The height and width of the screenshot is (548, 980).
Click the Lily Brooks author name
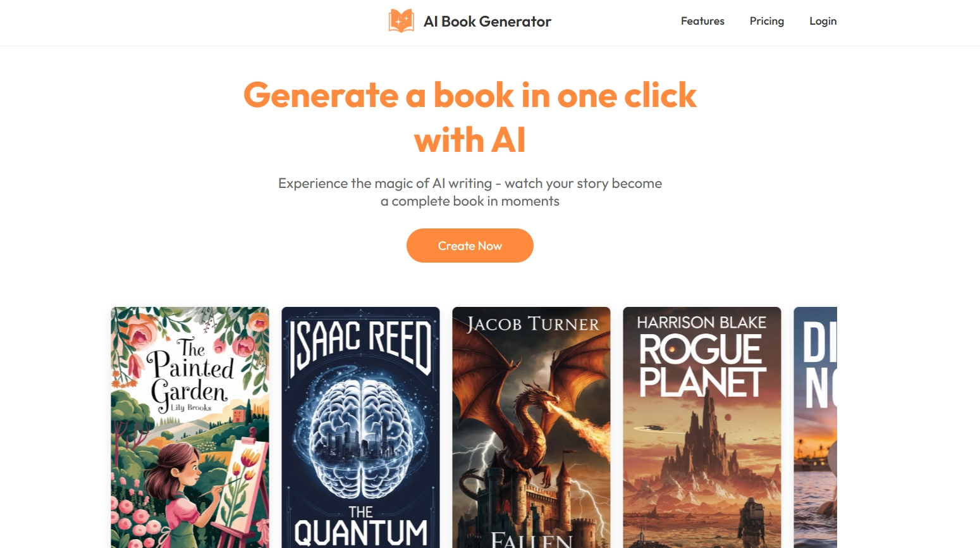coord(191,408)
